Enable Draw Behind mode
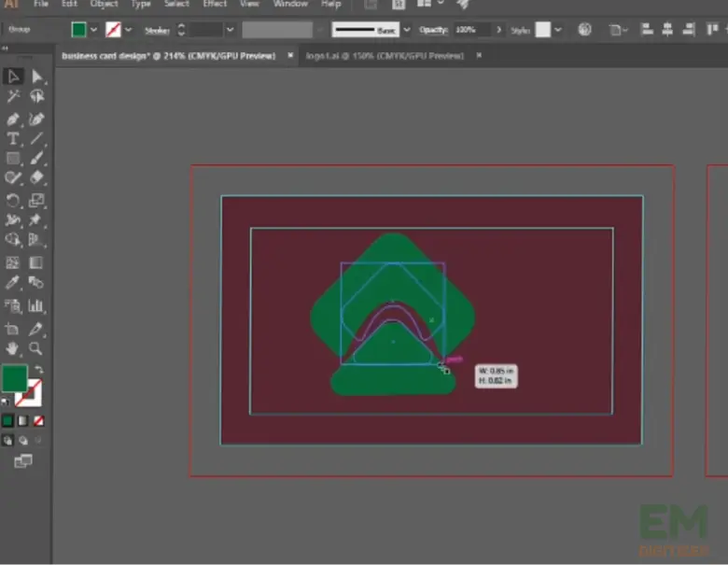Screen dimensions: 728x565 [22, 441]
